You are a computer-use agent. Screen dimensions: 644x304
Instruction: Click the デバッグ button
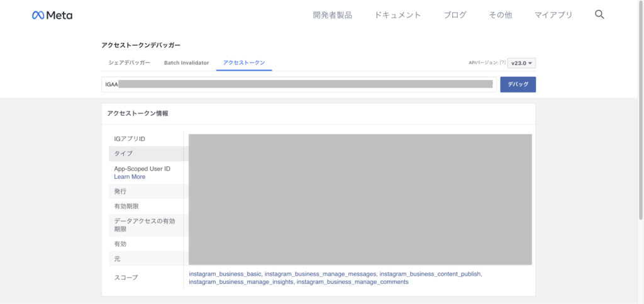[518, 84]
